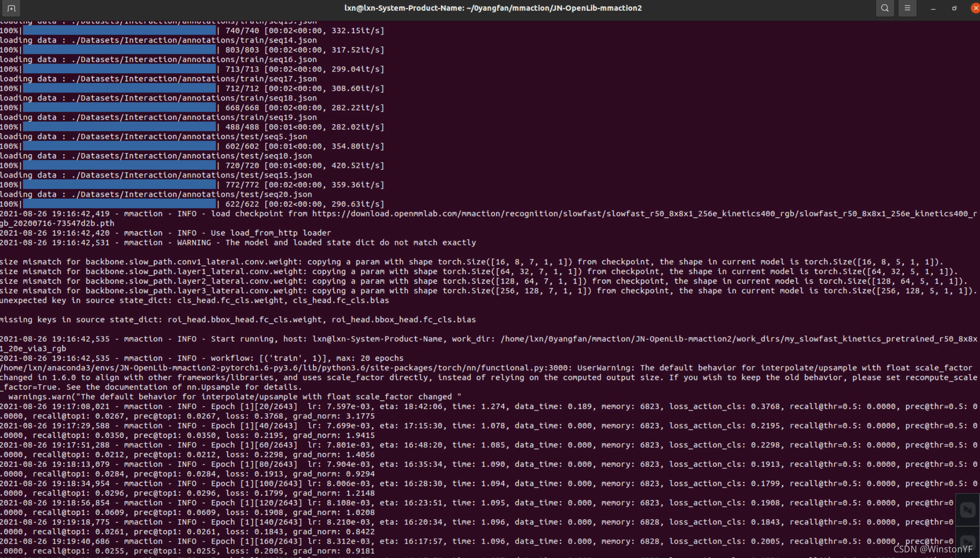Click the 602/602 progress count text

[x=242, y=146]
